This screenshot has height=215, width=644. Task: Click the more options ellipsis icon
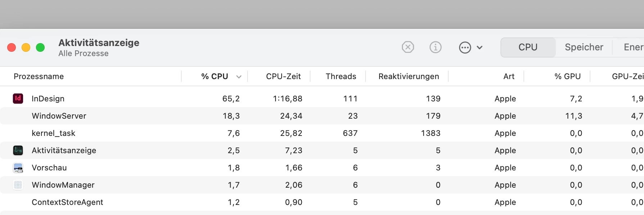(465, 47)
